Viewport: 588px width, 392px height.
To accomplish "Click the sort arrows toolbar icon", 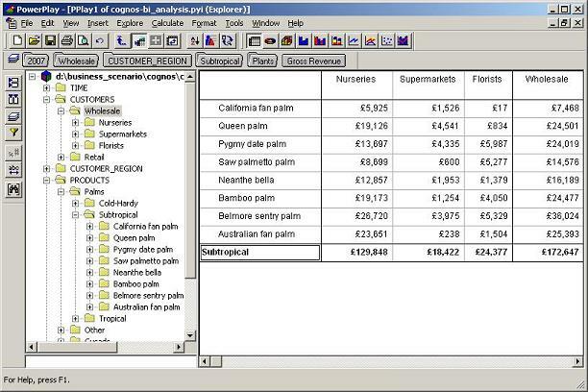I will click(x=194, y=40).
